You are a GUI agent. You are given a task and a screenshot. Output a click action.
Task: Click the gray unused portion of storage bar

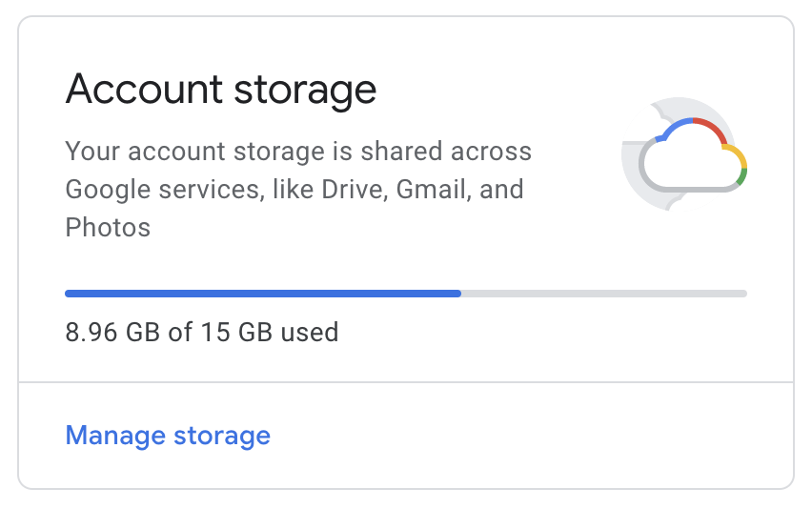[603, 294]
